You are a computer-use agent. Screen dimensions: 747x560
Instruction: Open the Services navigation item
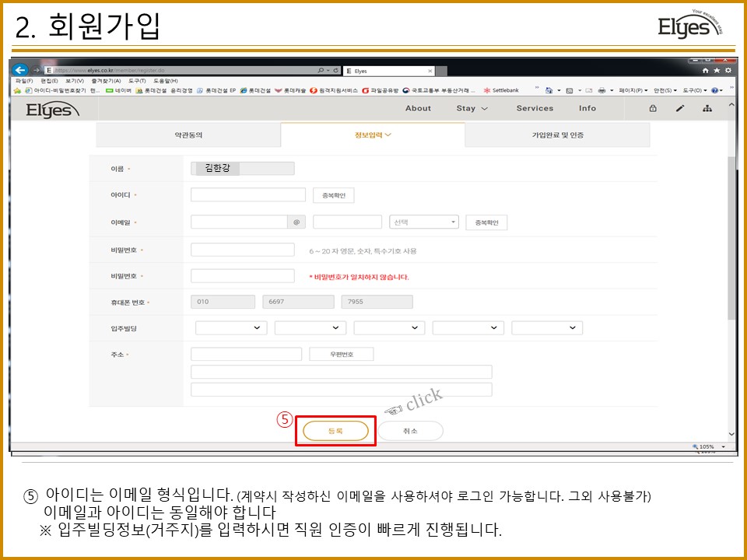pos(535,109)
